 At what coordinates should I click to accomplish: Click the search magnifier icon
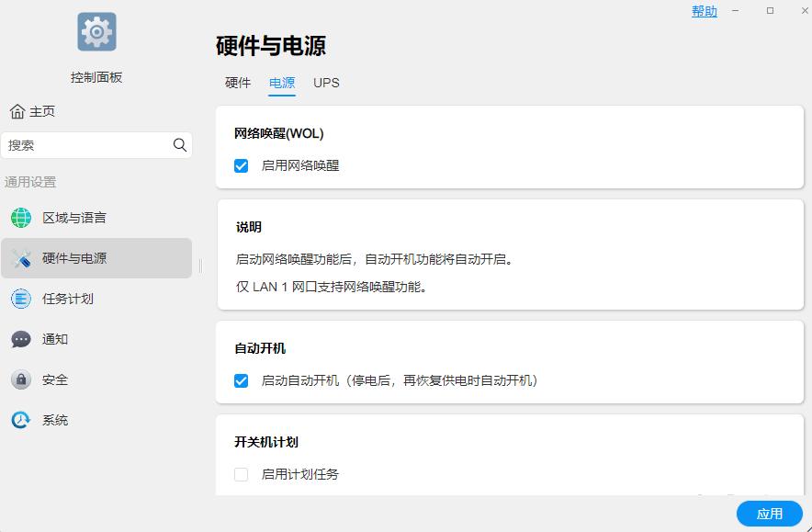tap(180, 145)
